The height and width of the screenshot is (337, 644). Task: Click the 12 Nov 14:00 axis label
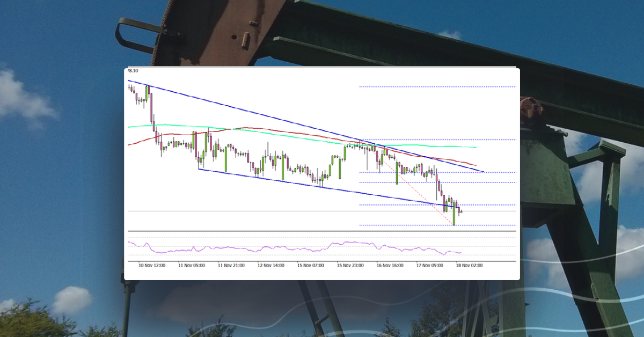270,265
